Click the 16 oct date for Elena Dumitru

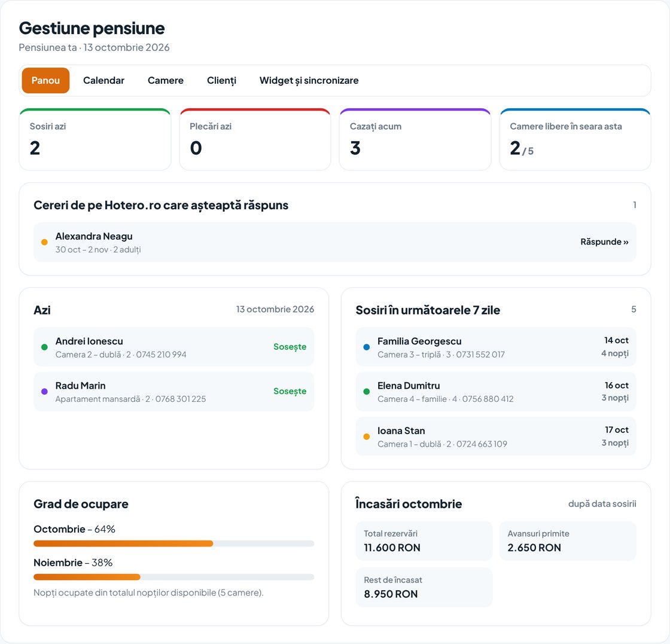click(x=617, y=385)
